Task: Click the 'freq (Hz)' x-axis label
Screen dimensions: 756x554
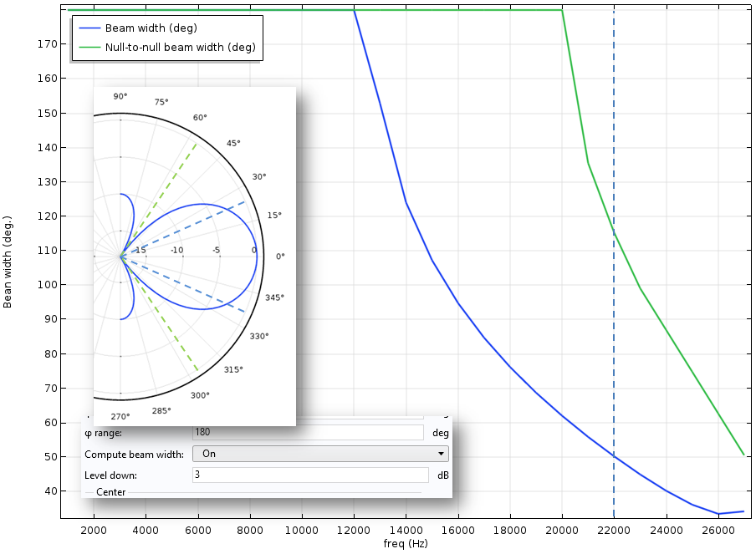Action: pos(405,545)
